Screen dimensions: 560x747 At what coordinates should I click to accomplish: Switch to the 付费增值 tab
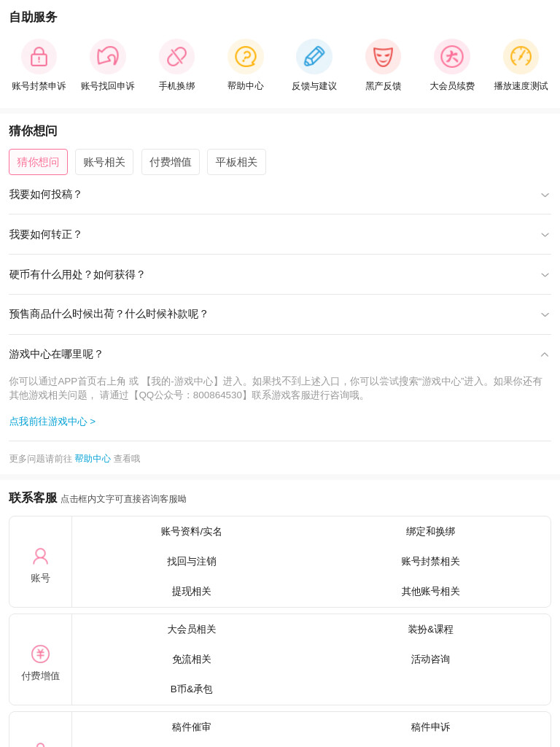pos(171,162)
